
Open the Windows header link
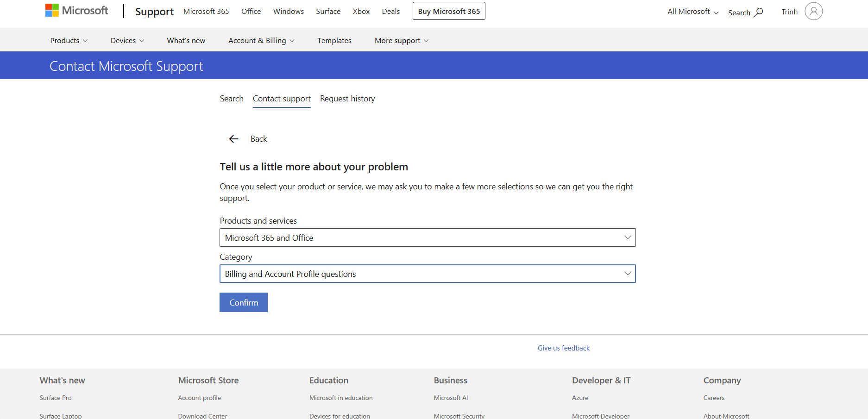click(289, 11)
